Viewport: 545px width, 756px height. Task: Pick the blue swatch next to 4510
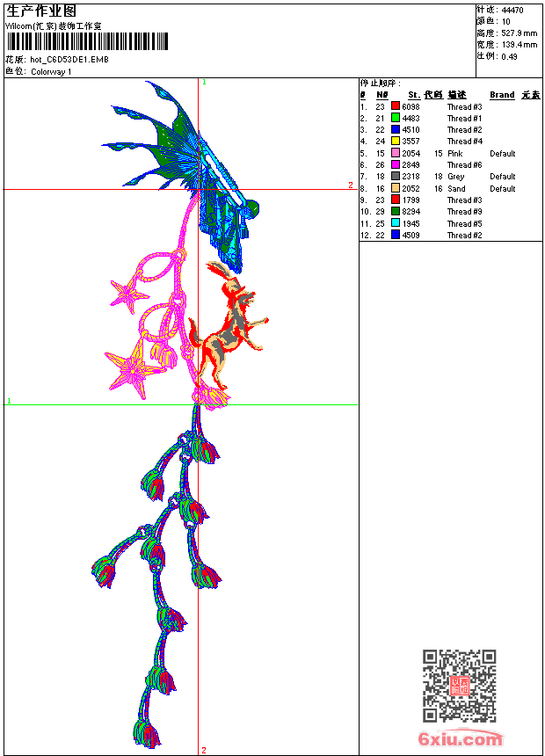click(396, 129)
